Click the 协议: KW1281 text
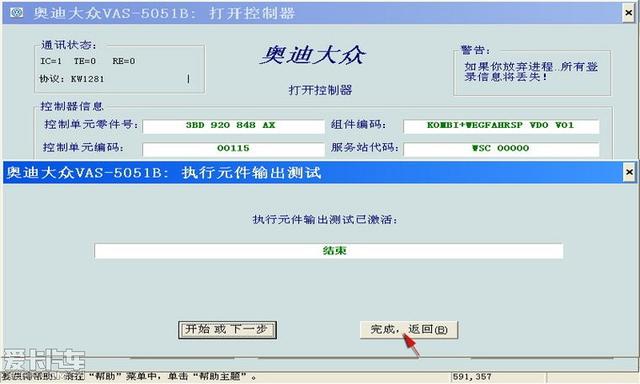Image resolution: width=640 pixels, height=384 pixels. 72,79
